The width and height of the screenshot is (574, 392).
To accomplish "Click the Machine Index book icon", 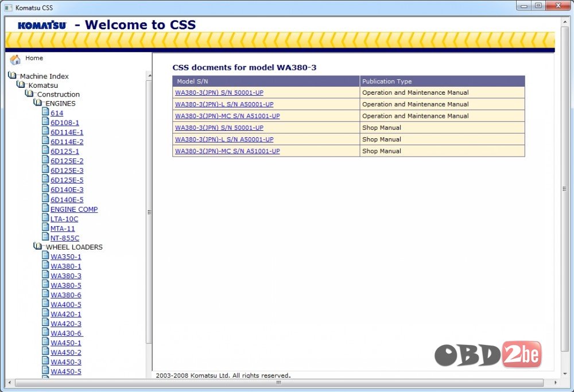I will 12,75.
